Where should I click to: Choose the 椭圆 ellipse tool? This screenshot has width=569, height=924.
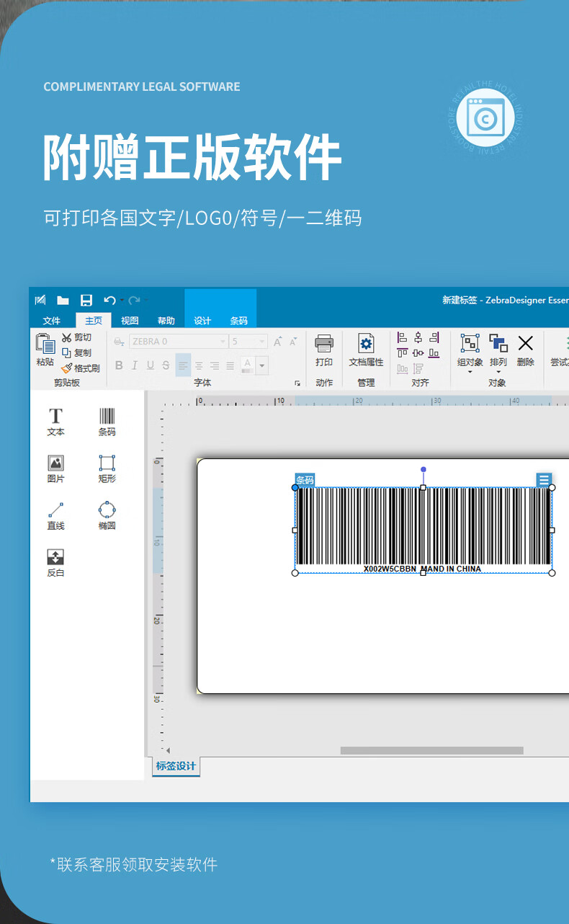pyautogui.click(x=107, y=515)
